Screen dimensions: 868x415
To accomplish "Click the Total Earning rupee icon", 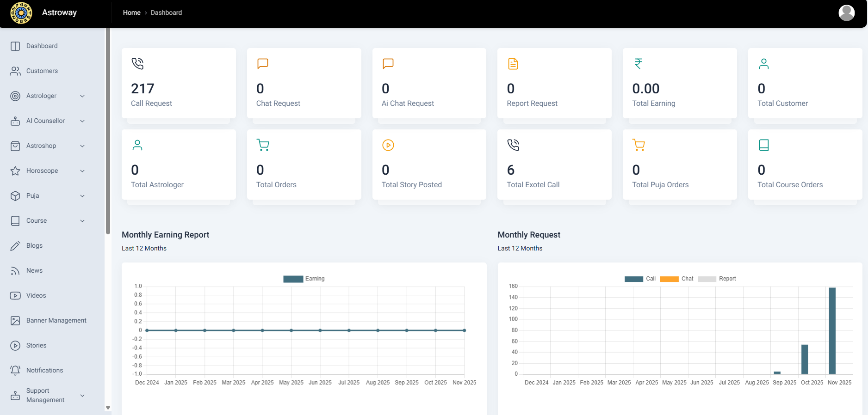I will (638, 63).
